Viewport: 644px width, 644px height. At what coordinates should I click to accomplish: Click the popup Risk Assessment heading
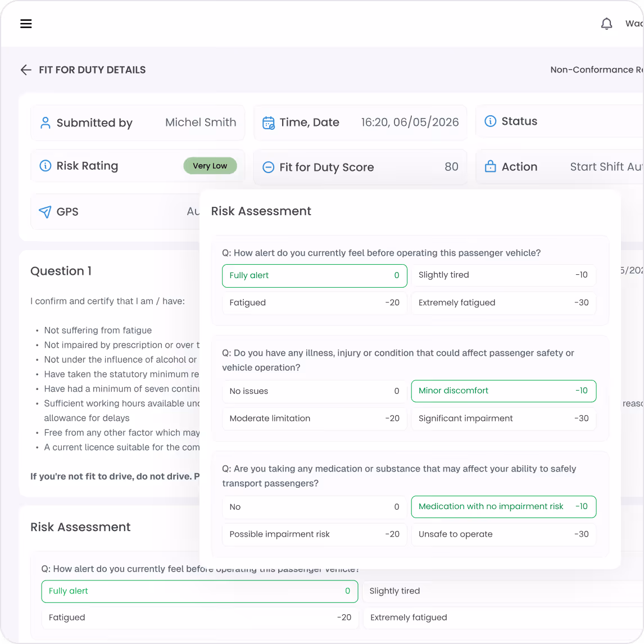[x=261, y=211]
